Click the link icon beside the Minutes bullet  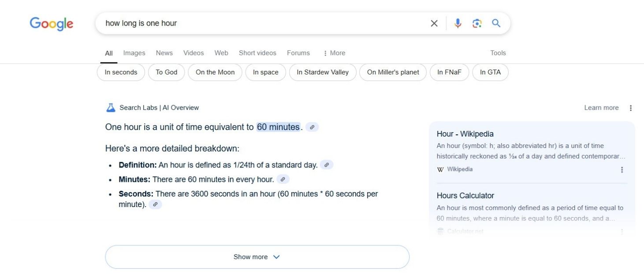click(283, 179)
